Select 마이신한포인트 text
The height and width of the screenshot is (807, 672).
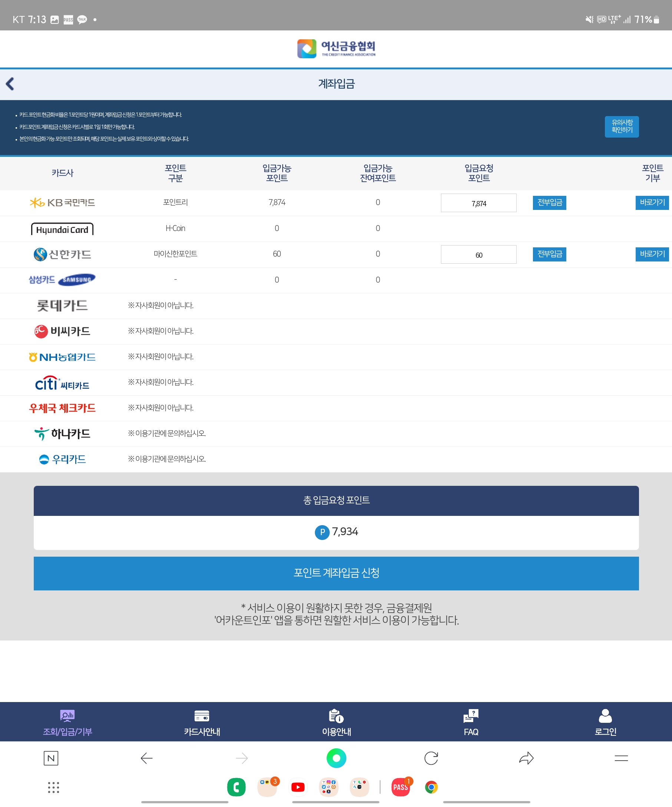(x=175, y=254)
